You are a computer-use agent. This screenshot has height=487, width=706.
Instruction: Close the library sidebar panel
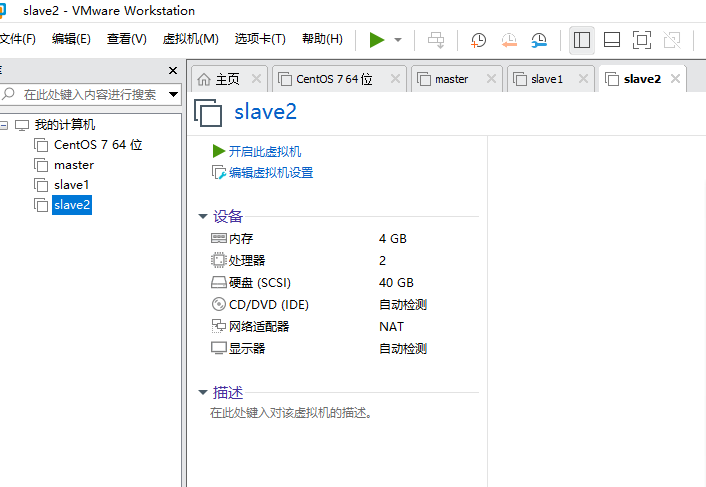pyautogui.click(x=173, y=71)
